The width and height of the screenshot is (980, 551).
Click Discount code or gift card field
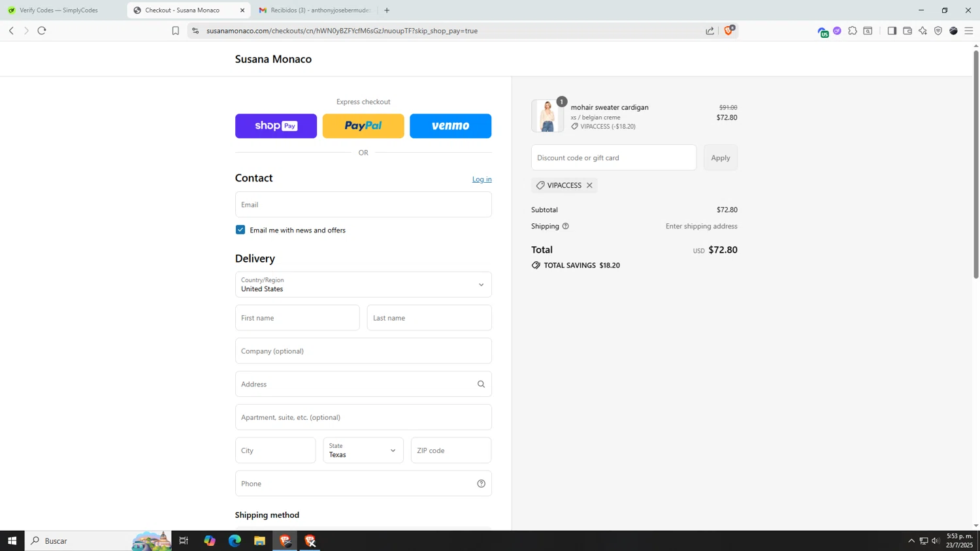pos(613,157)
